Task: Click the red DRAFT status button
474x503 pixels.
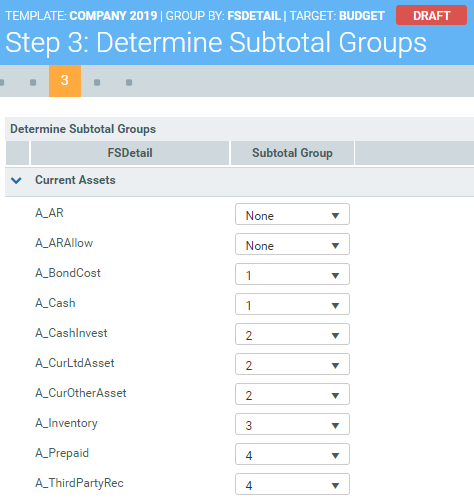Action: tap(431, 15)
